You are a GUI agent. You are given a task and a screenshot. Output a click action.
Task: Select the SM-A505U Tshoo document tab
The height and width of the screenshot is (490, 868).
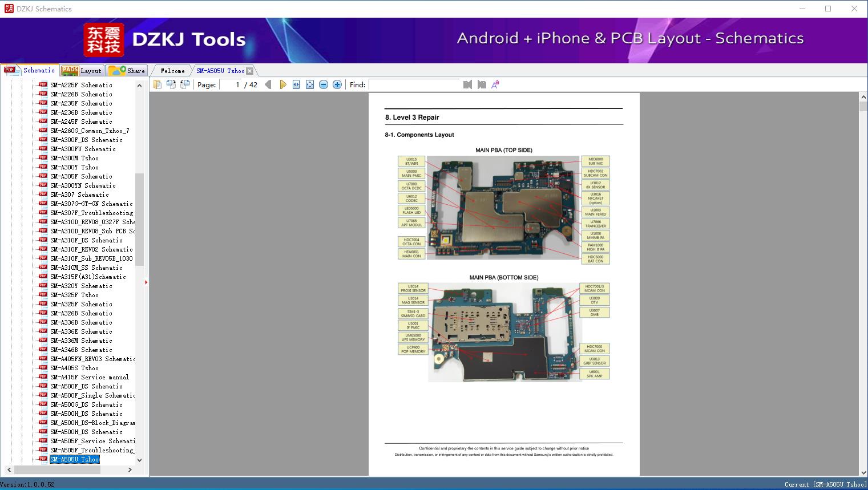coord(220,71)
